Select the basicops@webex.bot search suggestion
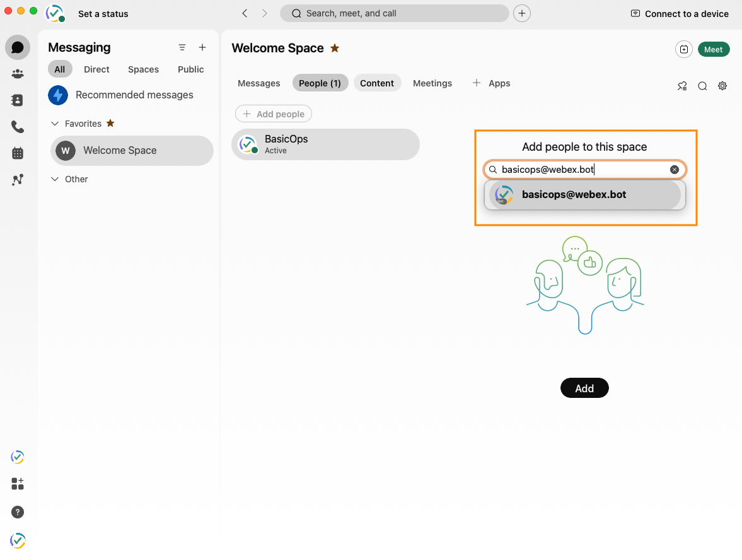The image size is (742, 560). [x=584, y=194]
